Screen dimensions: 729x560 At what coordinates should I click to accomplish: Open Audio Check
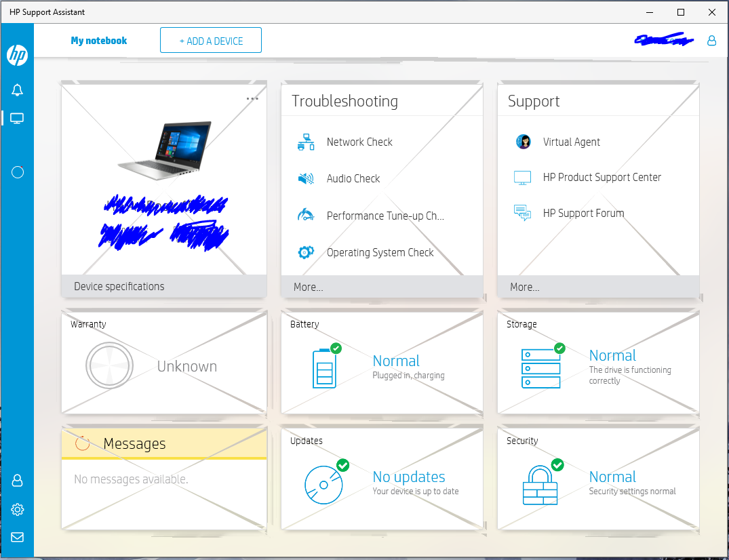tap(353, 178)
